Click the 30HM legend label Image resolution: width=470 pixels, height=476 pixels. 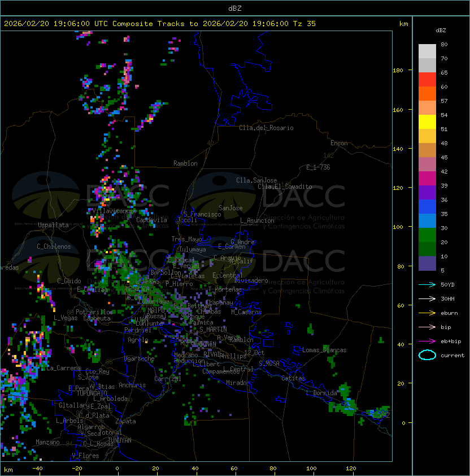pos(447,298)
